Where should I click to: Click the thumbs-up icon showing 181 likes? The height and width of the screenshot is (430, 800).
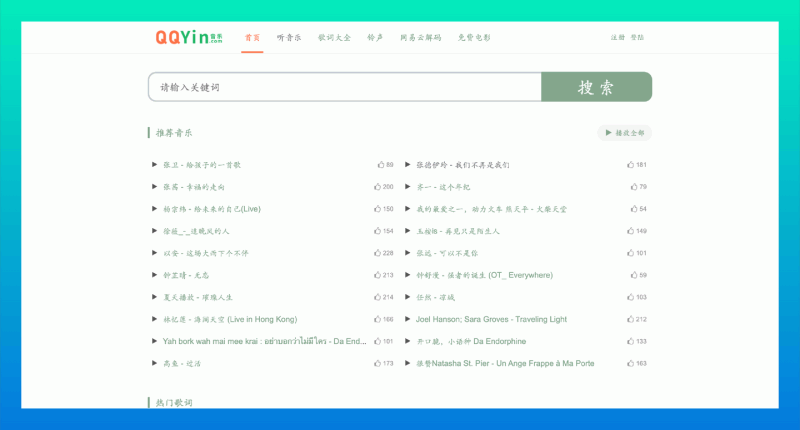(x=631, y=164)
